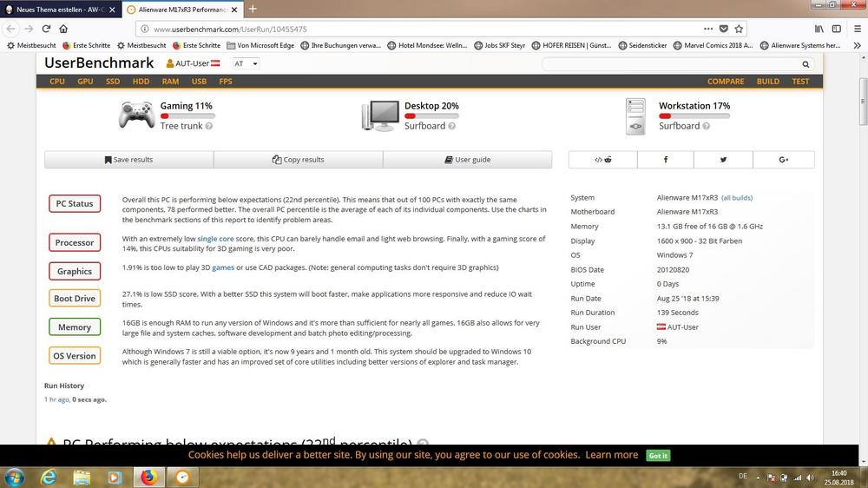
Task: Click the Google+ share icon
Action: (x=783, y=160)
